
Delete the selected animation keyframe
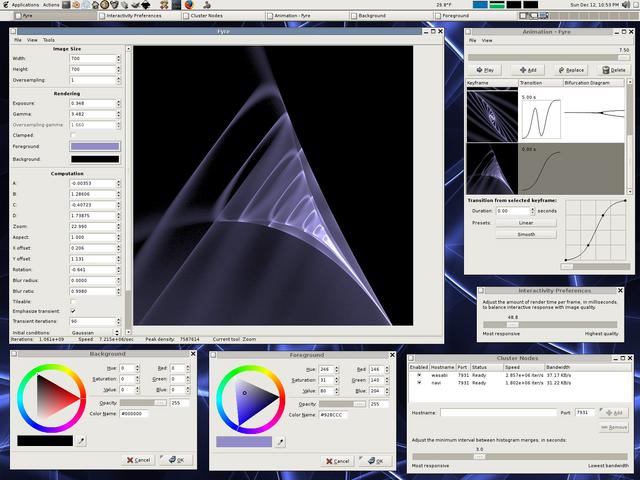614,70
